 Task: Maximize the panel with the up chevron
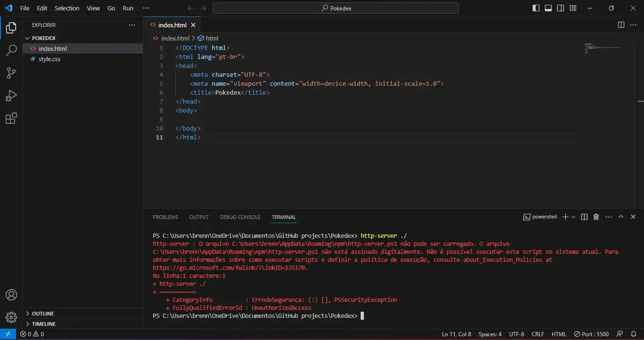(621, 217)
